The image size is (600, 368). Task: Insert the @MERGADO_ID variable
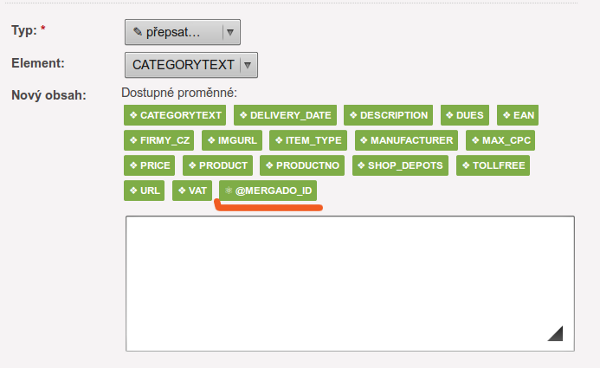click(x=268, y=191)
